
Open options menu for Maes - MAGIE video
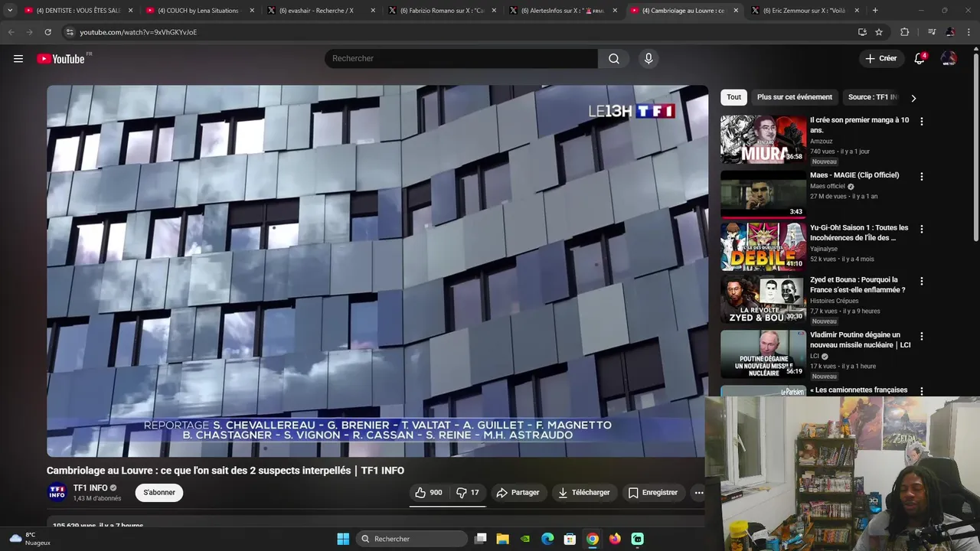coord(921,177)
